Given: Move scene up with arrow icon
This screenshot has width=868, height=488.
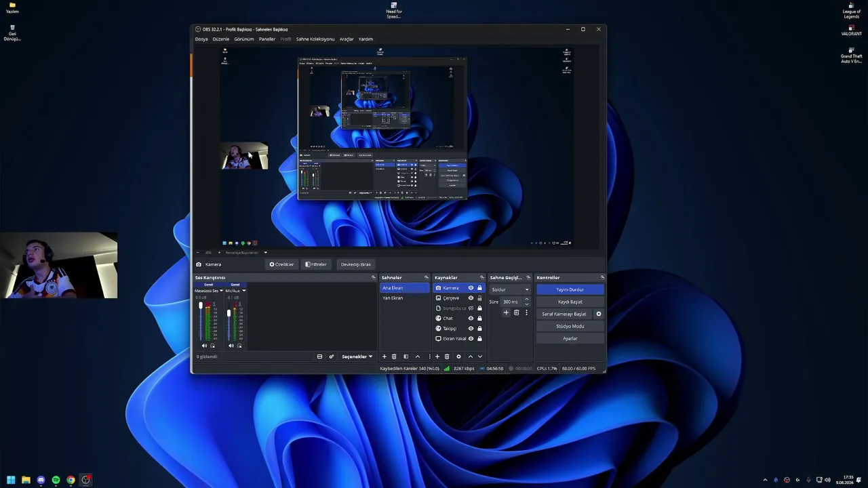Looking at the screenshot, I should coord(417,357).
